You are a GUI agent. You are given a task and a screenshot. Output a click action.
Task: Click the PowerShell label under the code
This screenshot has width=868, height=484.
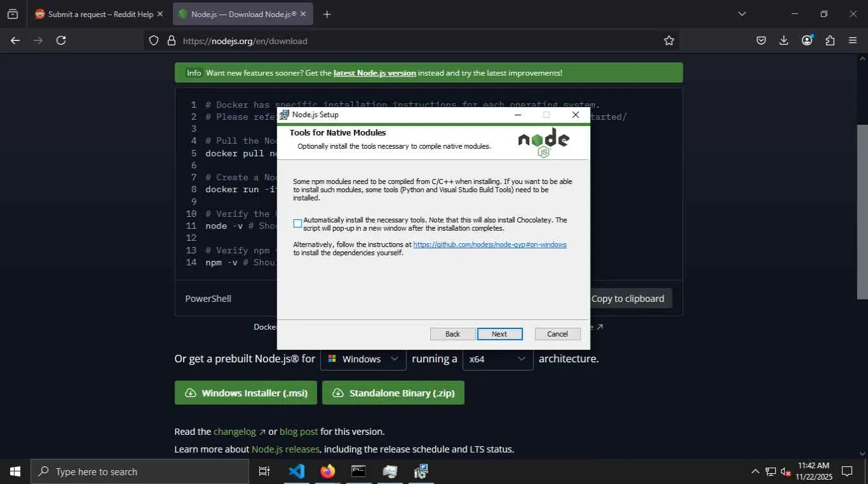[x=208, y=299]
